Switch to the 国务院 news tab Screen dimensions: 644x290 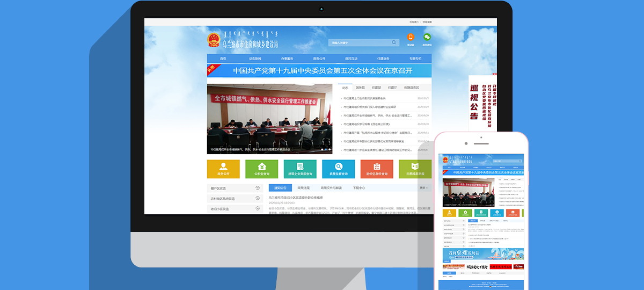pos(360,88)
